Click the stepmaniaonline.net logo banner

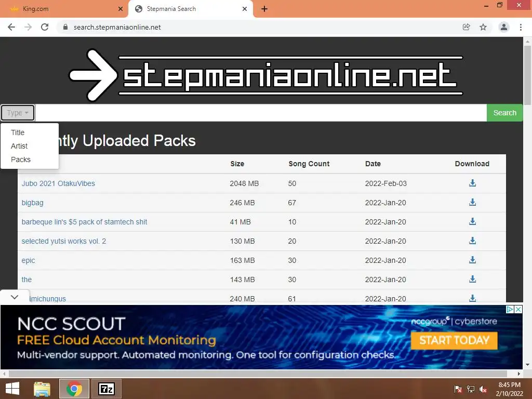click(x=266, y=75)
